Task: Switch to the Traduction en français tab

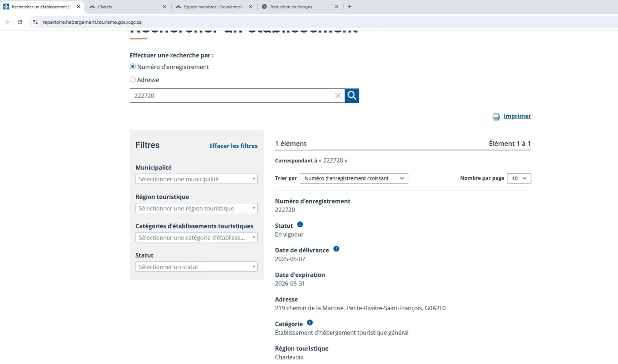Action: coord(300,7)
